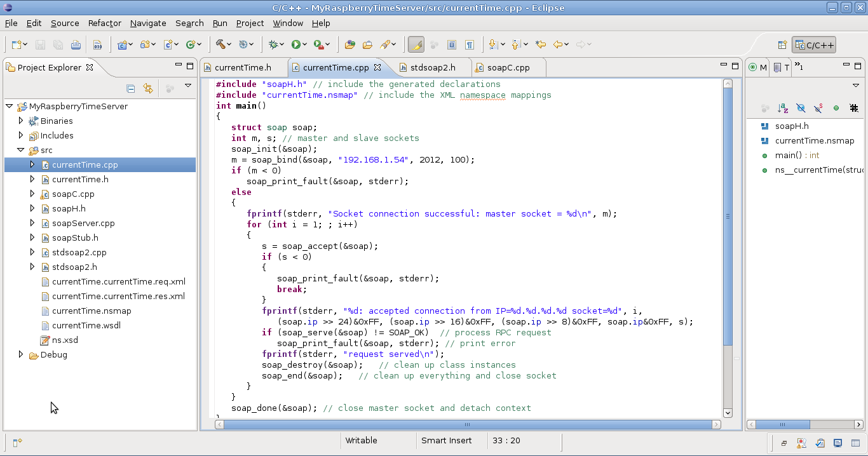Click the Print icon in the toolbar
Image resolution: width=868 pixels, height=456 pixels.
(76, 44)
